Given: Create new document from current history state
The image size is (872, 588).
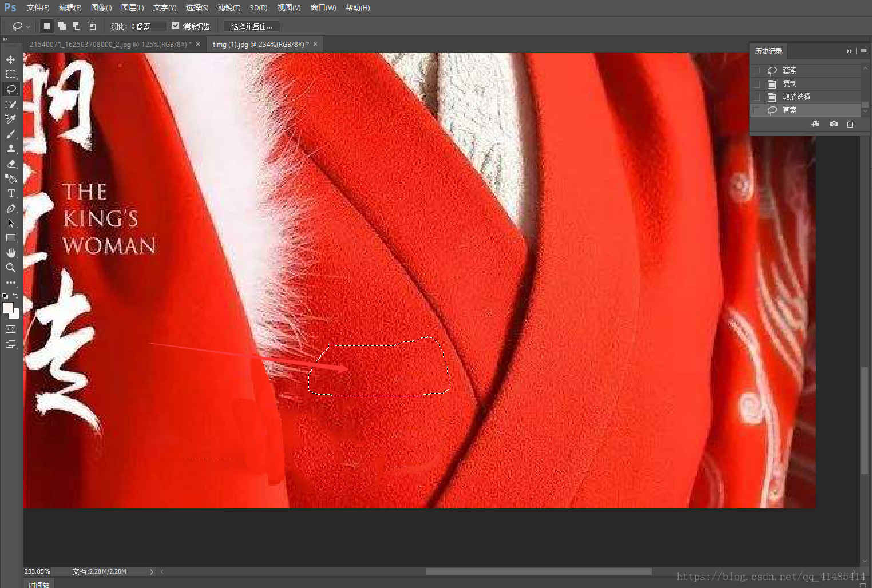Looking at the screenshot, I should (x=815, y=124).
